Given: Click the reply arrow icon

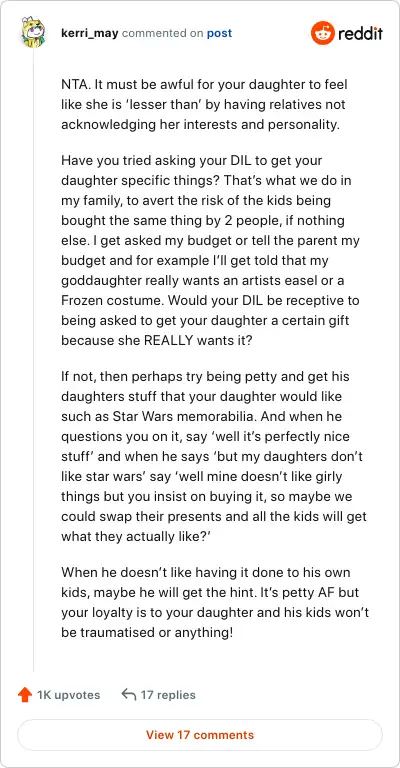Looking at the screenshot, I should [x=128, y=695].
